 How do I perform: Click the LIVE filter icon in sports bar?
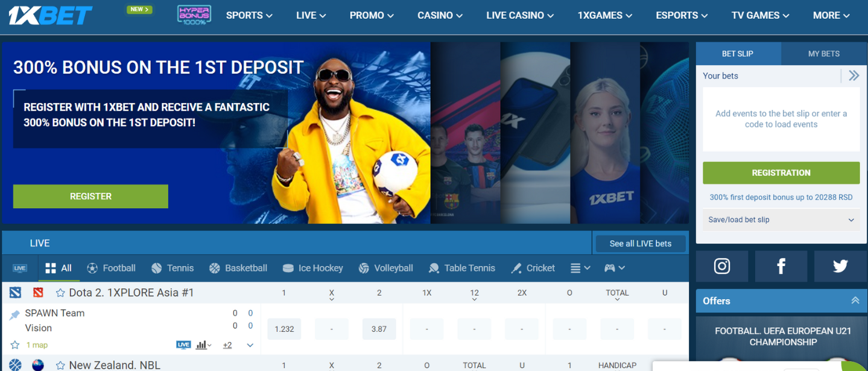coord(20,268)
